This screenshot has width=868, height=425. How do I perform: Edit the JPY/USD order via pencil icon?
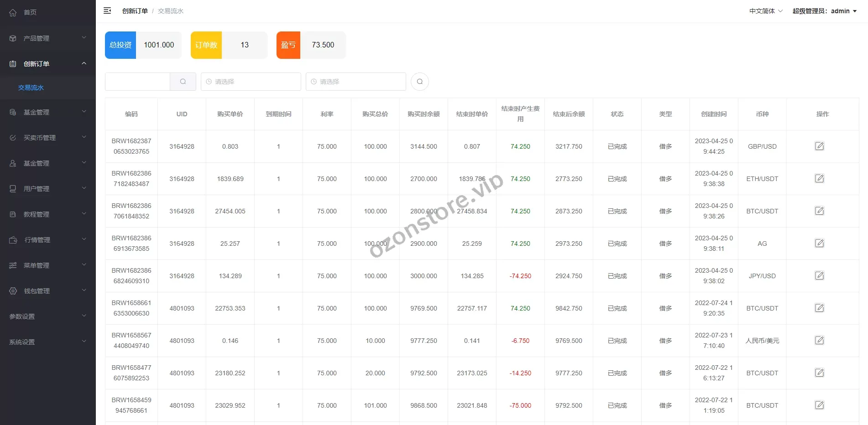[819, 276]
